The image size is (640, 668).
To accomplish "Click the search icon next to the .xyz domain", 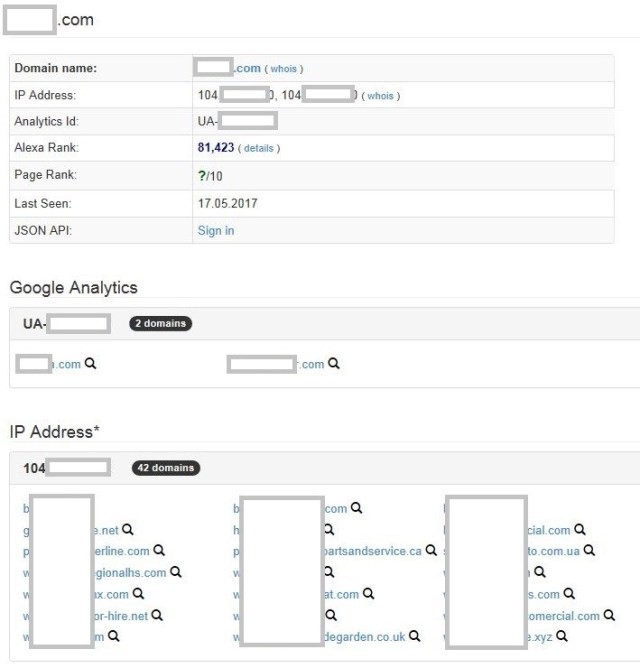I will click(x=562, y=635).
